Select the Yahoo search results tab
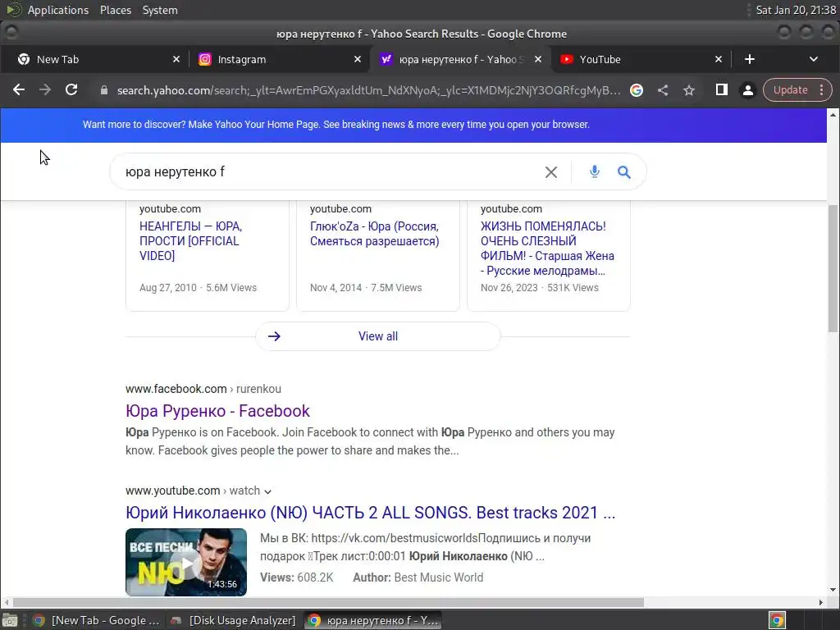The height and width of the screenshot is (630, 840). tap(462, 59)
